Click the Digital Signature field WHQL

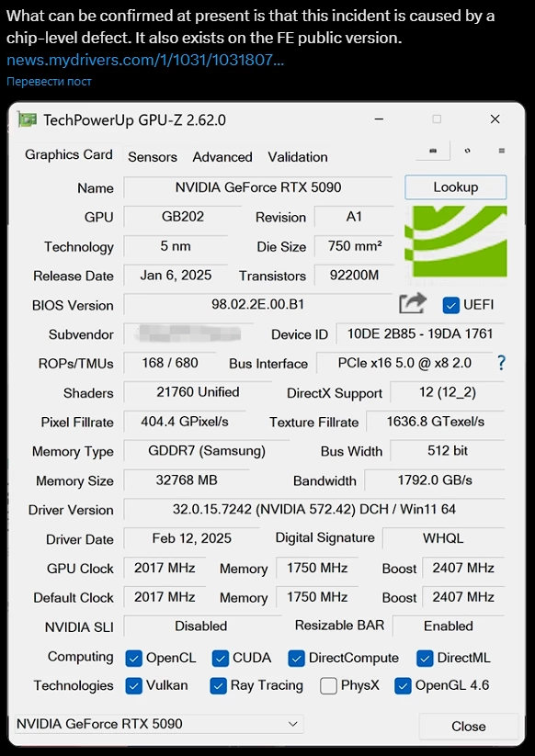coord(443,538)
